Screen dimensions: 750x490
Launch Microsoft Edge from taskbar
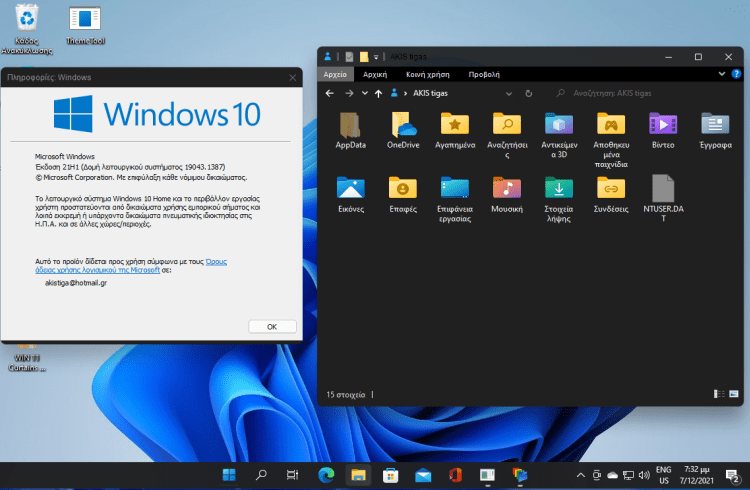click(x=326, y=475)
